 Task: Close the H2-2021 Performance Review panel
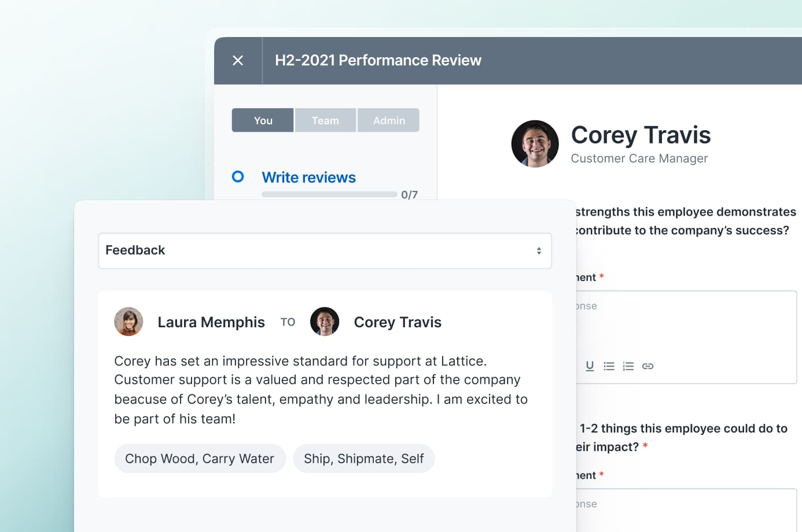[238, 60]
